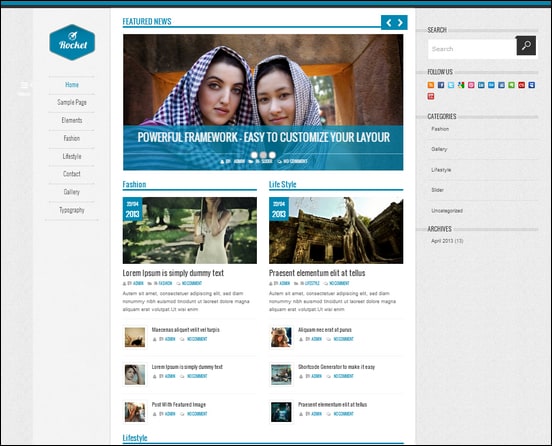Open Typography in the sidebar menu
The width and height of the screenshot is (552, 446).
(x=72, y=210)
